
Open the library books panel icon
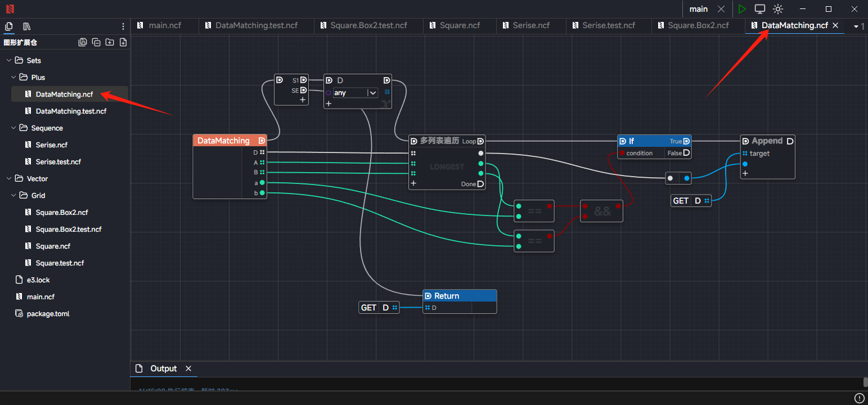coord(26,26)
